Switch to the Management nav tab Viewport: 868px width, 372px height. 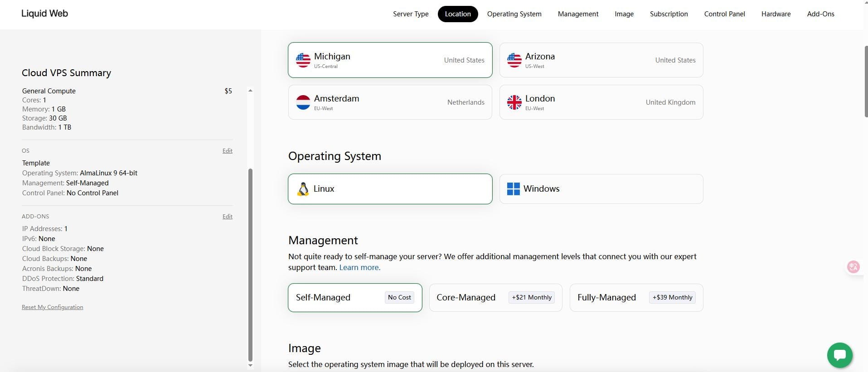(578, 14)
